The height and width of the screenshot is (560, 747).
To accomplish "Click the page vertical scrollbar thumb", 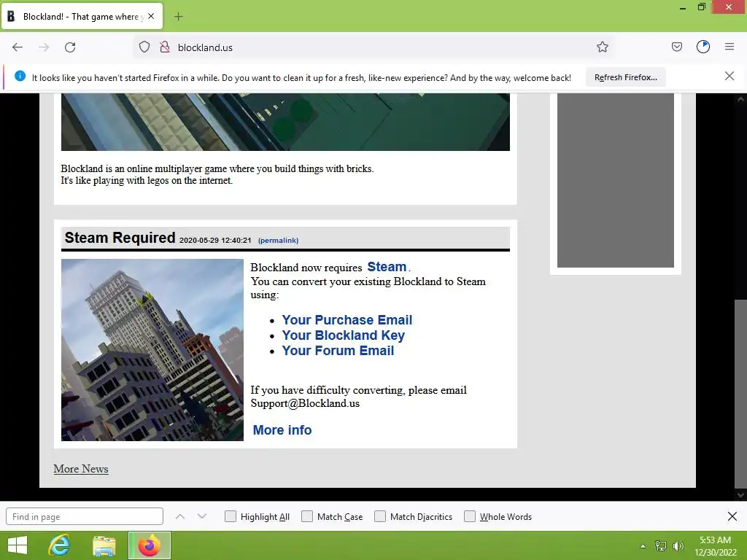I will click(x=740, y=393).
